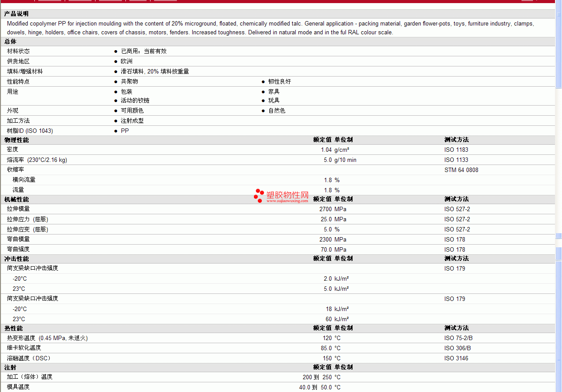Select the 性能特点 row label
The image size is (562, 392).
18,81
